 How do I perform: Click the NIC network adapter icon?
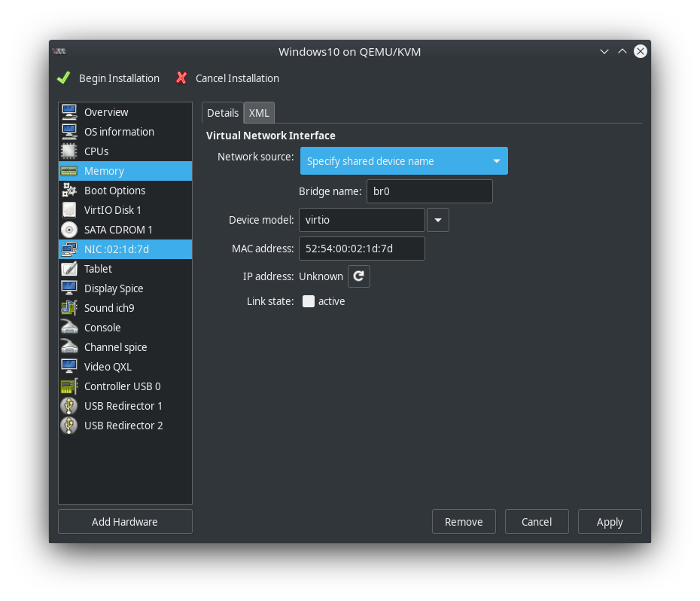click(x=69, y=249)
